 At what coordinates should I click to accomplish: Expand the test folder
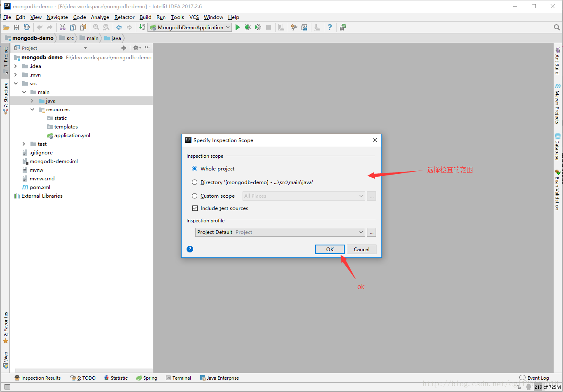[x=24, y=144]
